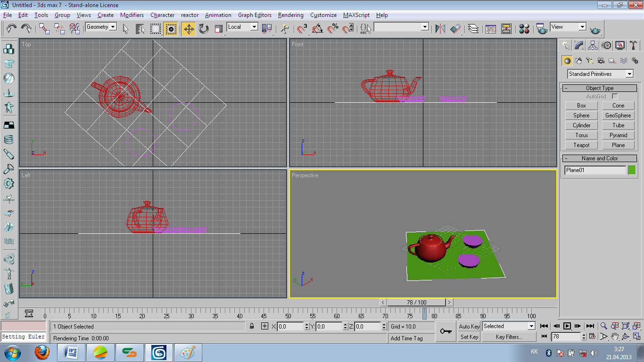The height and width of the screenshot is (362, 644).
Task: Open the Material Editor
Action: [x=524, y=29]
